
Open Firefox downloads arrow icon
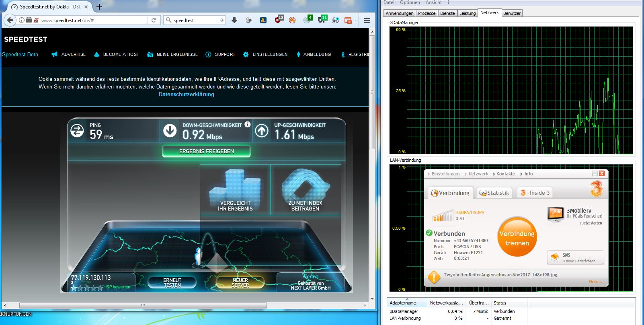pyautogui.click(x=234, y=20)
